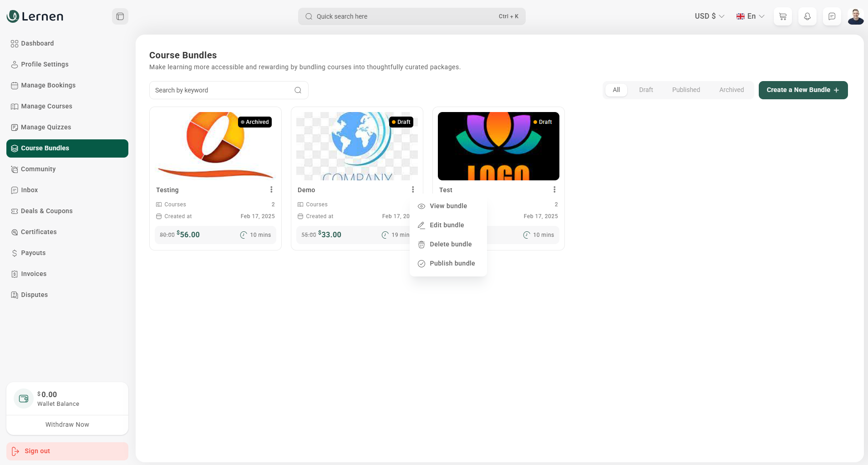Open the shopping cart icon
868x465 pixels.
click(x=782, y=16)
